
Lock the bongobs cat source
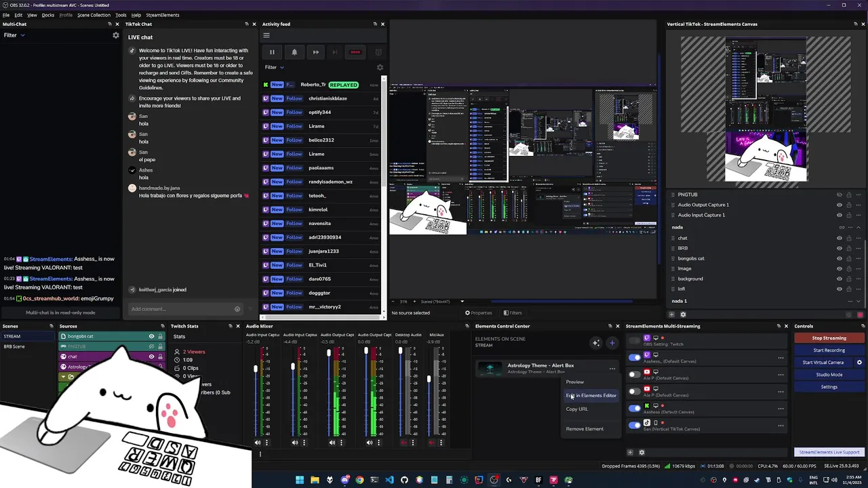(x=160, y=336)
